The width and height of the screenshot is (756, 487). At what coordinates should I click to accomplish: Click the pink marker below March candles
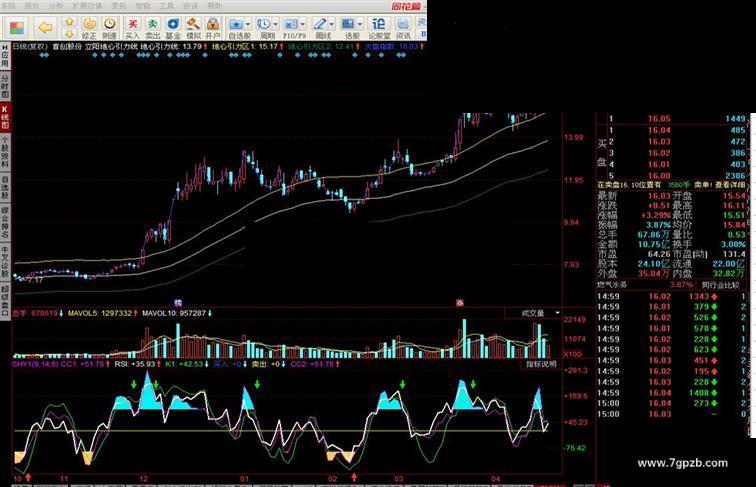point(459,303)
